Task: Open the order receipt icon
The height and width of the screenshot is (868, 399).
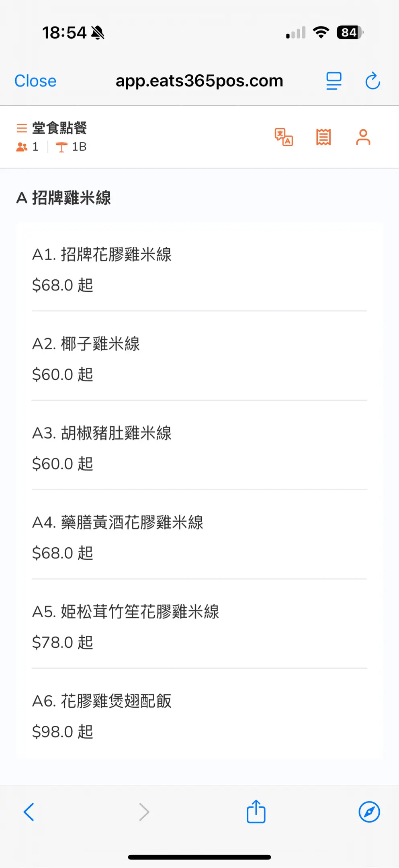Action: (x=323, y=137)
